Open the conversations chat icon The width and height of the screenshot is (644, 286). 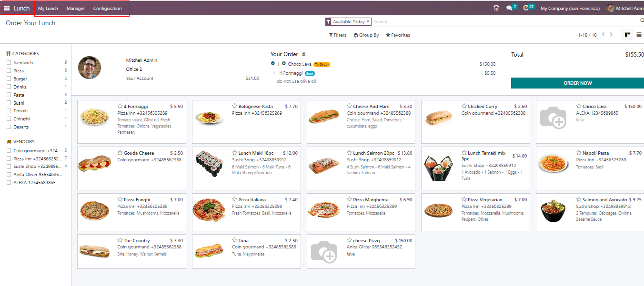[x=509, y=8]
